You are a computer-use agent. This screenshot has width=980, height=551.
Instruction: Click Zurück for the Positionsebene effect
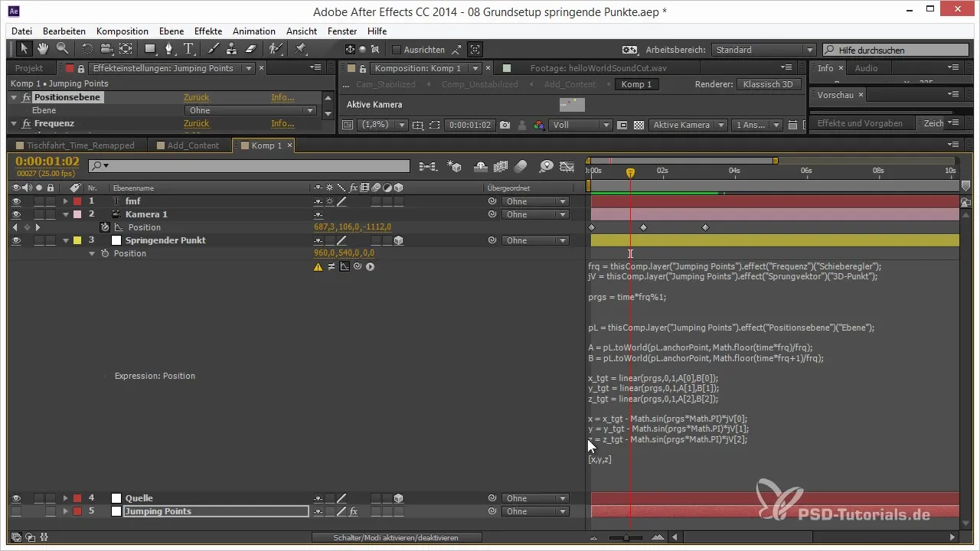coord(196,98)
